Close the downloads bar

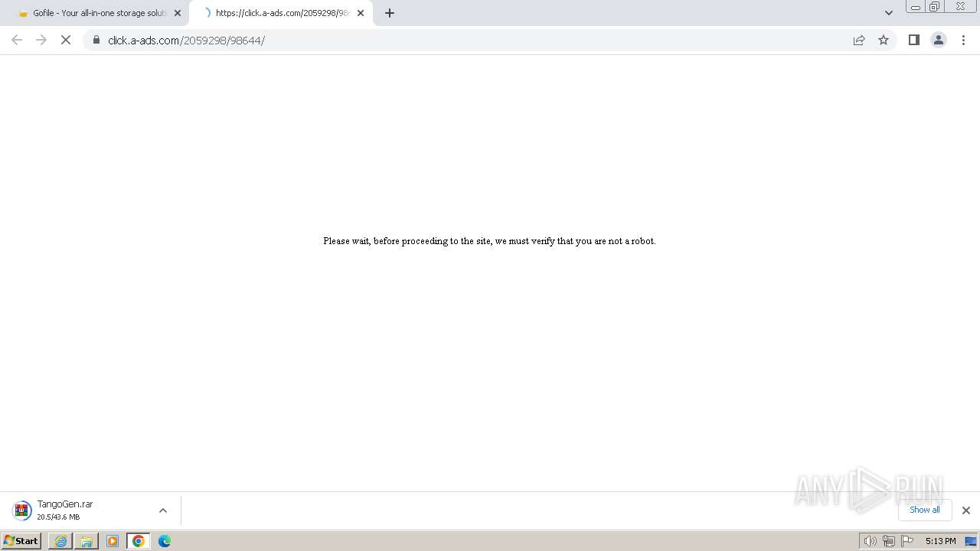click(966, 510)
